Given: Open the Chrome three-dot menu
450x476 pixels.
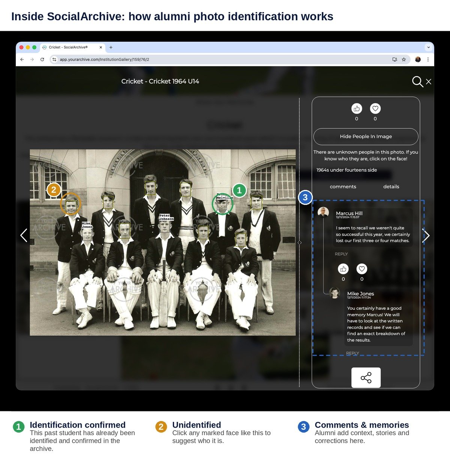Looking at the screenshot, I should point(428,59).
